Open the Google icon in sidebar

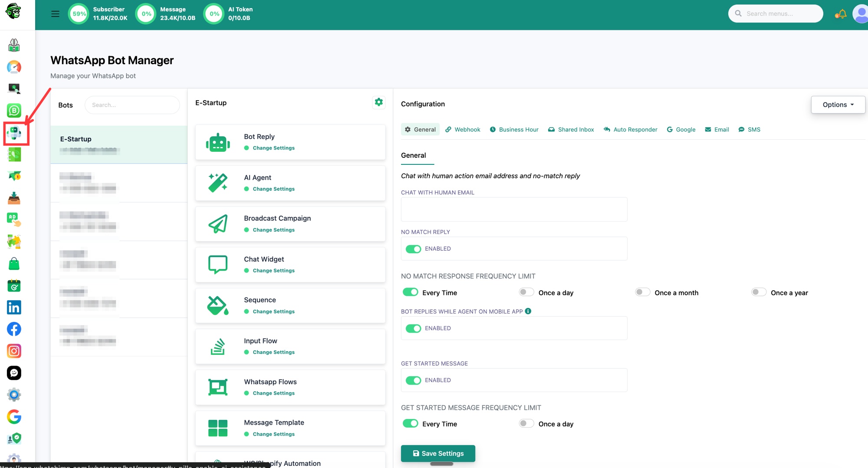[14, 417]
